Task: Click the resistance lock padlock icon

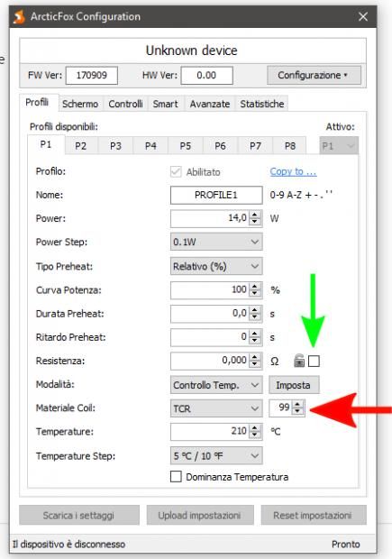Action: (x=299, y=361)
